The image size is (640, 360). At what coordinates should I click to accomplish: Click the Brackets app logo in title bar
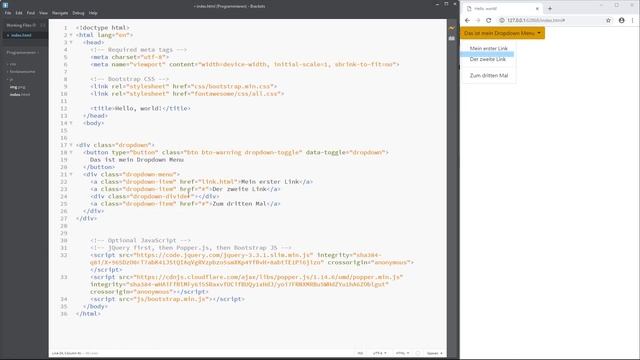(5, 5)
